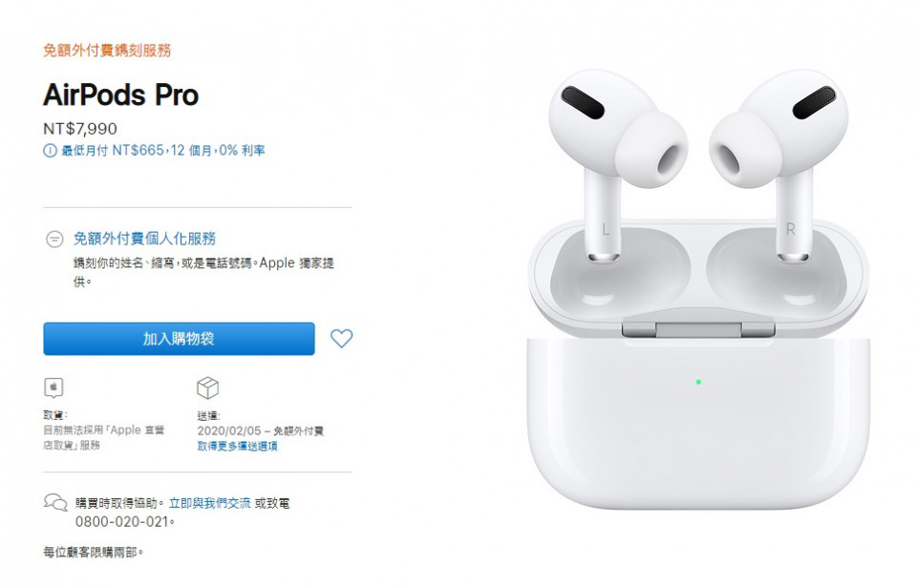Open the 免額外付費個人化服務 link
Screen dimensions: 917x588
[144, 239]
